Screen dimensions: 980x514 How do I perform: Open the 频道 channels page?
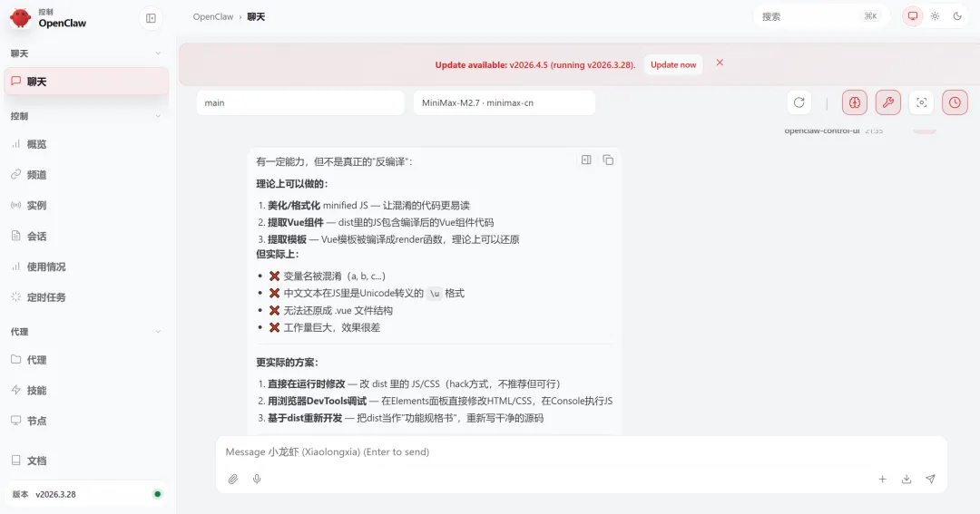[86, 175]
